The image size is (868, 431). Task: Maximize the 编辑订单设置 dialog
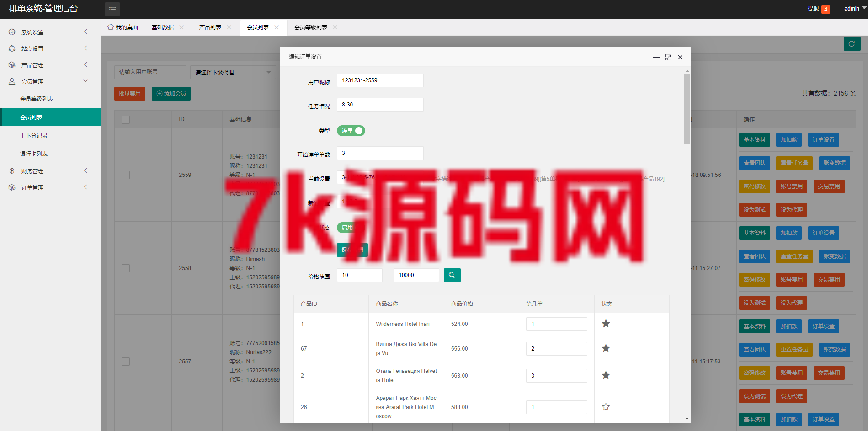point(668,57)
